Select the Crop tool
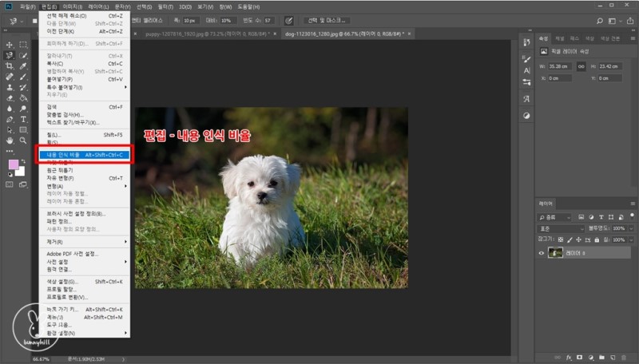 pyautogui.click(x=9, y=66)
